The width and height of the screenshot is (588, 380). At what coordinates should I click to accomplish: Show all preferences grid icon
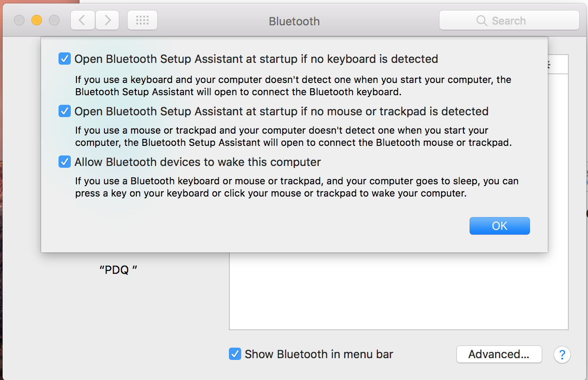click(142, 20)
